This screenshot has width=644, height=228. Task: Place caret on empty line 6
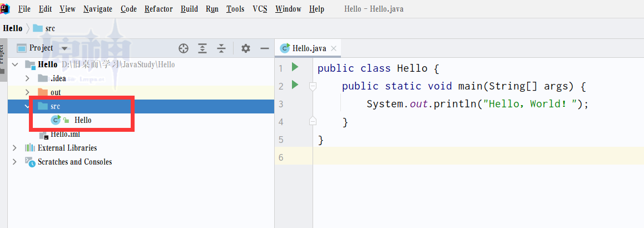[478, 157]
